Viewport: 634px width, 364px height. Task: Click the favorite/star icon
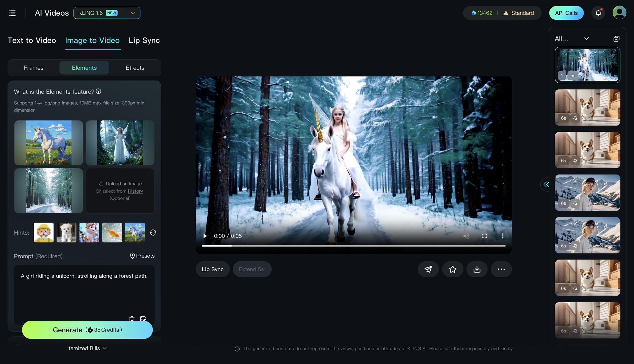[x=452, y=269]
